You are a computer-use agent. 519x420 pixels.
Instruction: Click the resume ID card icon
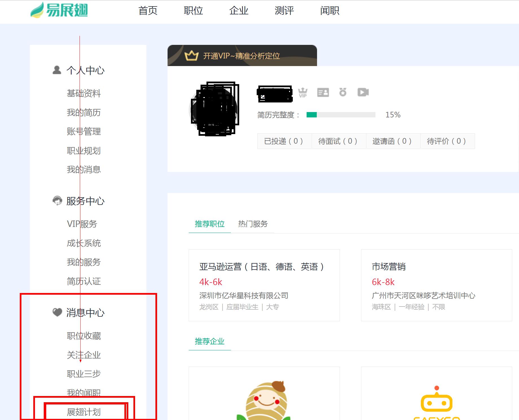(323, 92)
